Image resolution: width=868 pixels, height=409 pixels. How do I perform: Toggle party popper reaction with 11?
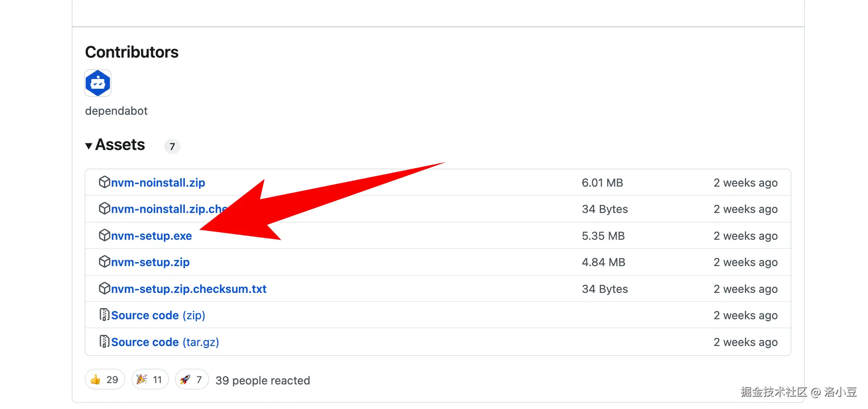coord(150,380)
